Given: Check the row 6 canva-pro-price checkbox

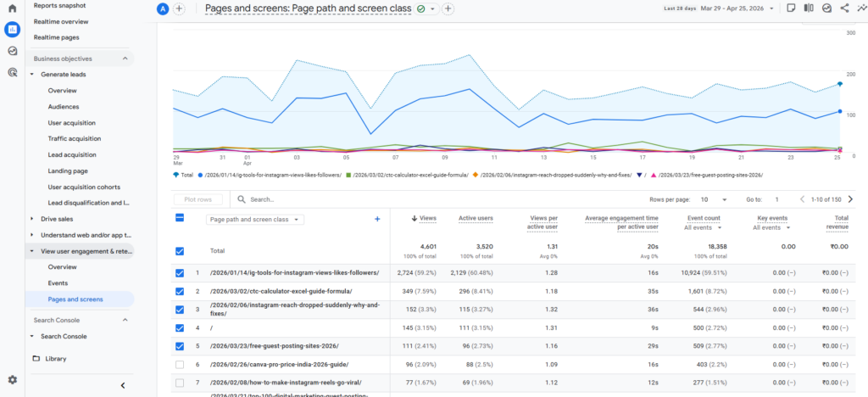Looking at the screenshot, I should pyautogui.click(x=181, y=365).
